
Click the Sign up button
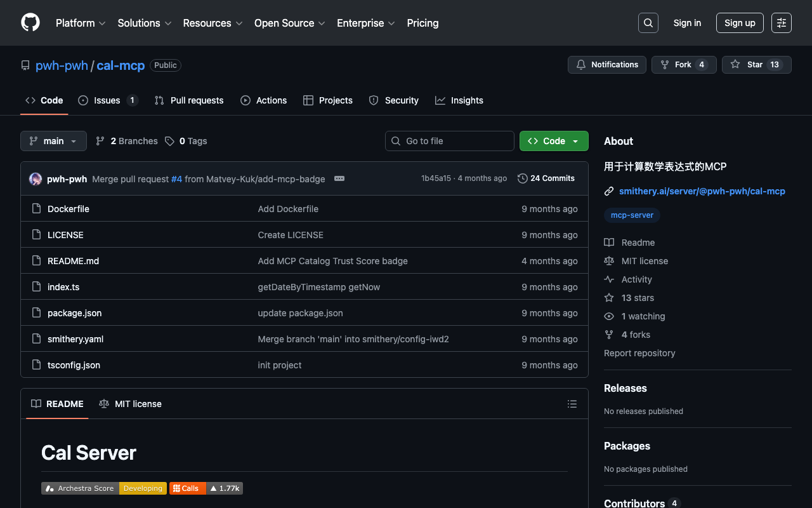[739, 23]
